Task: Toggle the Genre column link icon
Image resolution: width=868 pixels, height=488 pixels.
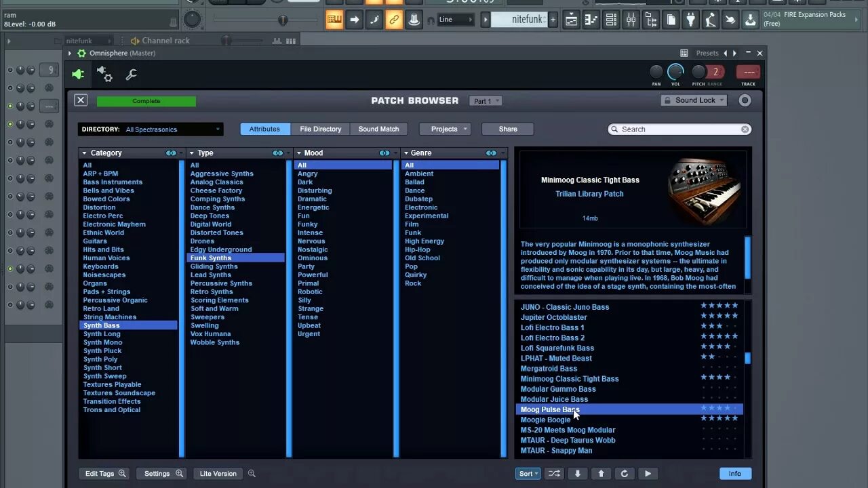Action: [491, 153]
